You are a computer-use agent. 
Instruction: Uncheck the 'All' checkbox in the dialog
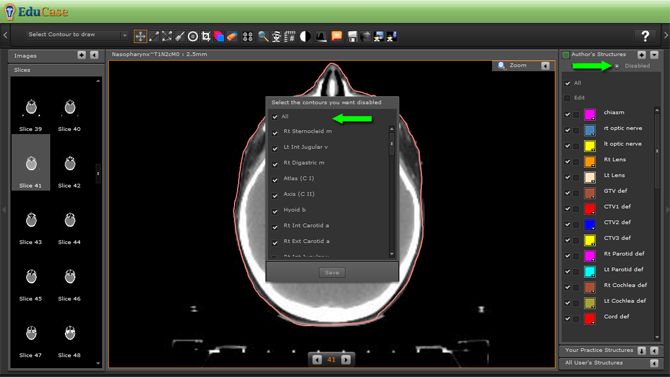275,117
